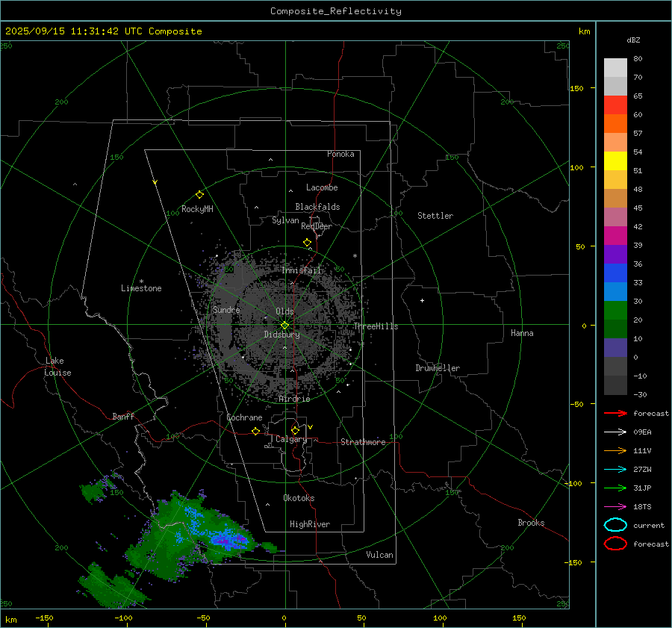Click the asterisk marker northeast of Innisfail

[355, 256]
